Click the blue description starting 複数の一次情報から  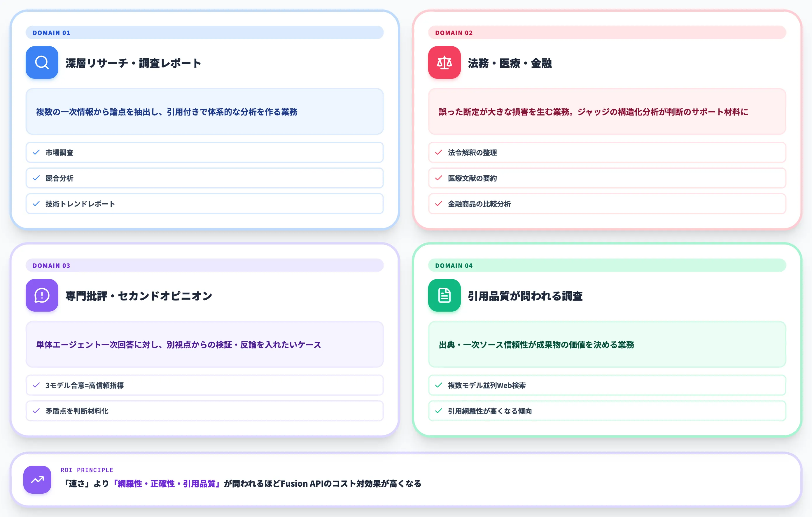coord(167,112)
